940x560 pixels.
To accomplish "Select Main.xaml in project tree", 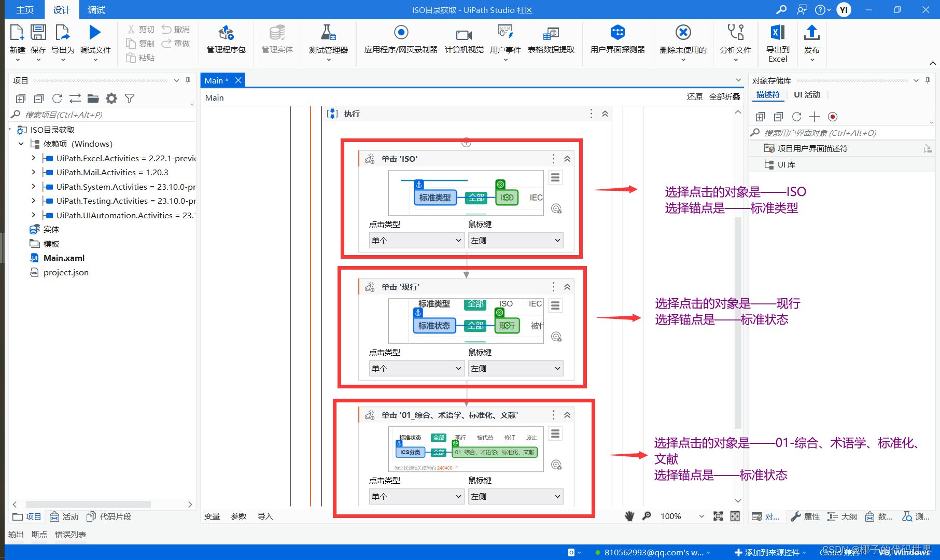I will (x=64, y=258).
